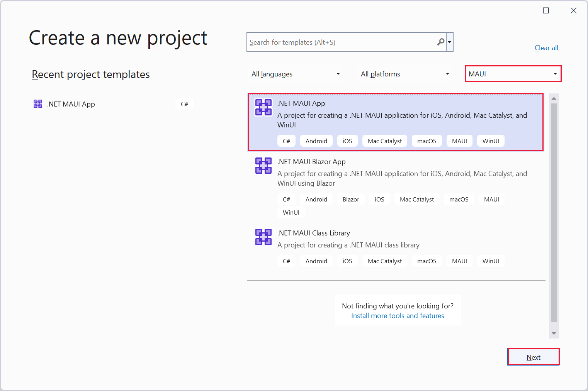Click the .NET MAUI App template icon
This screenshot has width=588, height=391.
click(263, 107)
